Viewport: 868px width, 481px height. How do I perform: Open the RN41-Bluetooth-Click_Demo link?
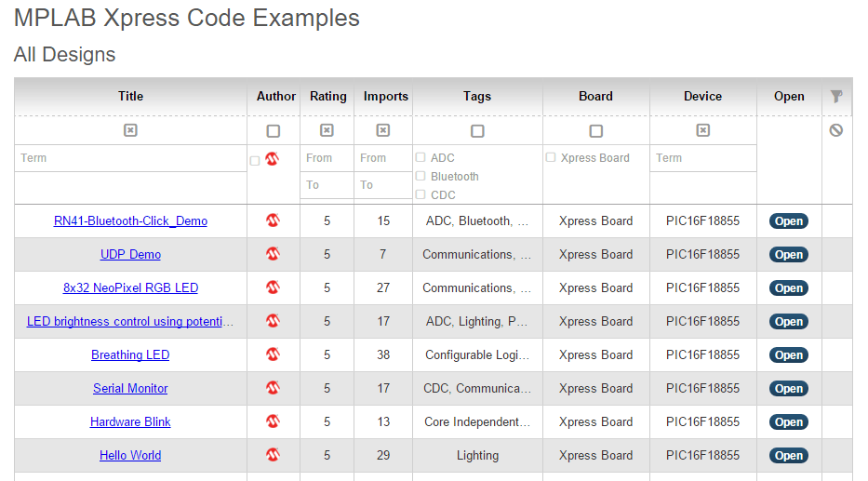tap(130, 220)
